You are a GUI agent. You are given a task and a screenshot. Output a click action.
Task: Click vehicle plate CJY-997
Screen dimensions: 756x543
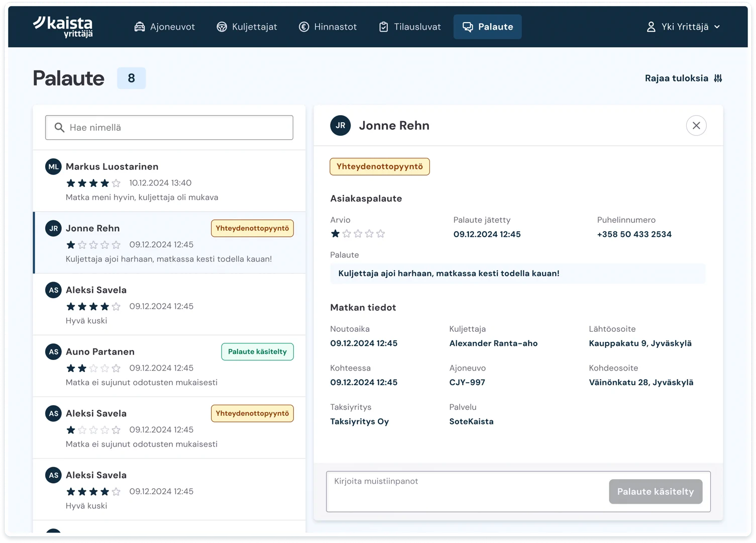point(467,383)
